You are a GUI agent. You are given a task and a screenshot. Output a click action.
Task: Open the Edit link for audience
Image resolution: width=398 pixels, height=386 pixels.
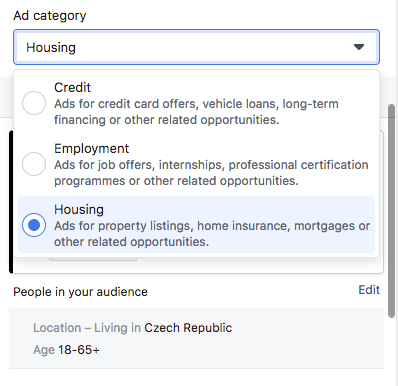coord(369,290)
